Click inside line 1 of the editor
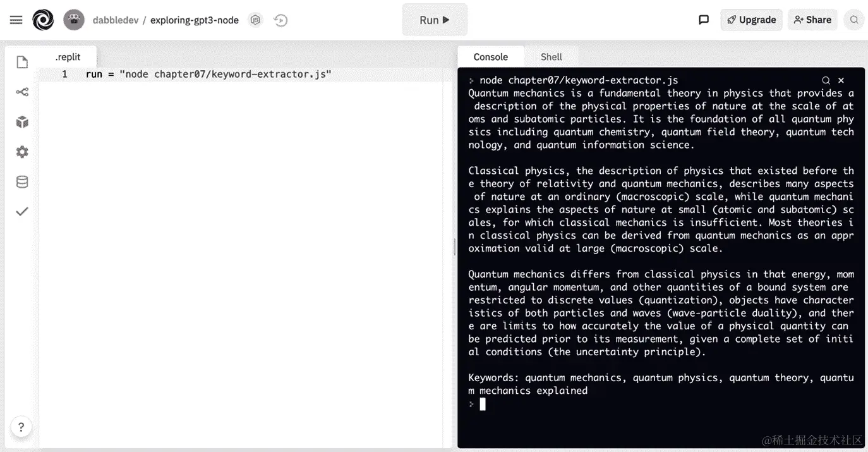This screenshot has height=452, width=868. pos(208,74)
